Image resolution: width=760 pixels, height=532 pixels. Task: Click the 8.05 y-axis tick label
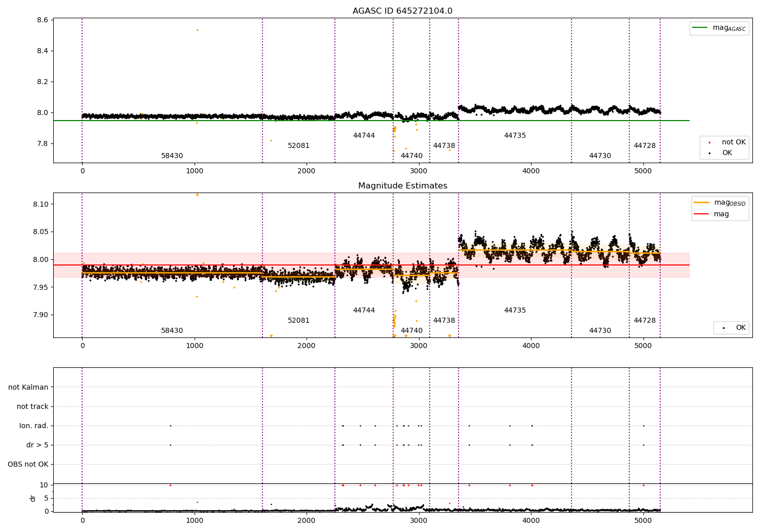click(41, 232)
